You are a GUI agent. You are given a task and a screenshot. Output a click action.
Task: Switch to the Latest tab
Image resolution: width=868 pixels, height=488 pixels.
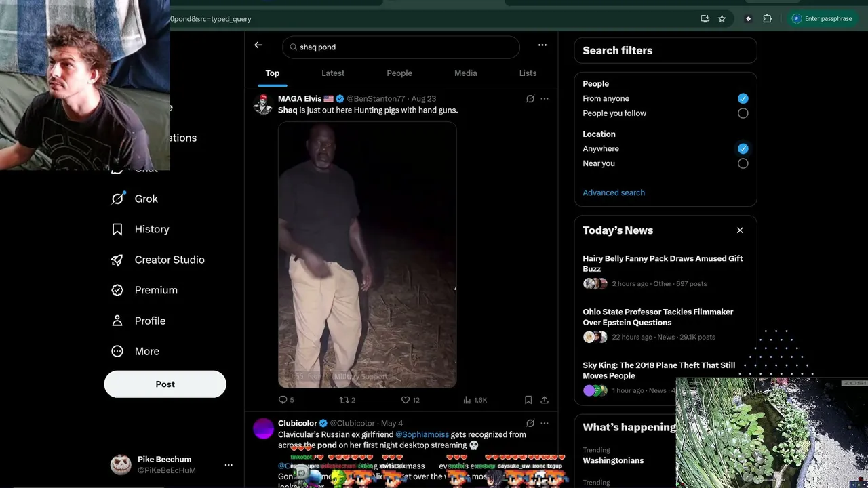(x=333, y=73)
